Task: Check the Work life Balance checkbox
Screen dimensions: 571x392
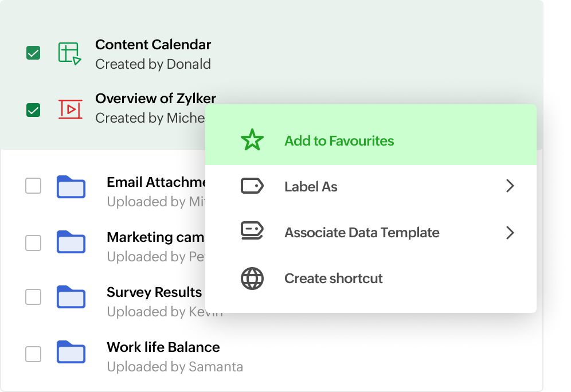Action: 33,354
